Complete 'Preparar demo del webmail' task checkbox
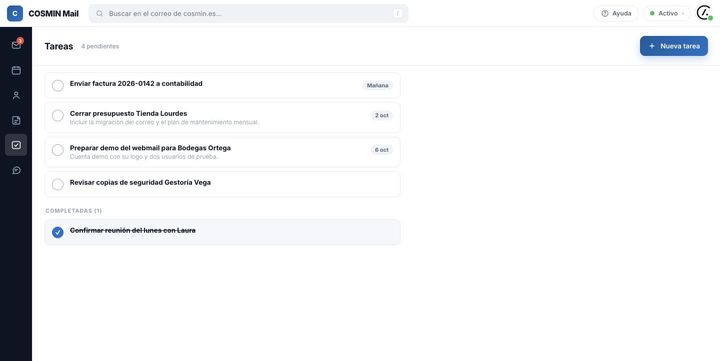Viewport: 720px width, 361px height. [x=58, y=150]
